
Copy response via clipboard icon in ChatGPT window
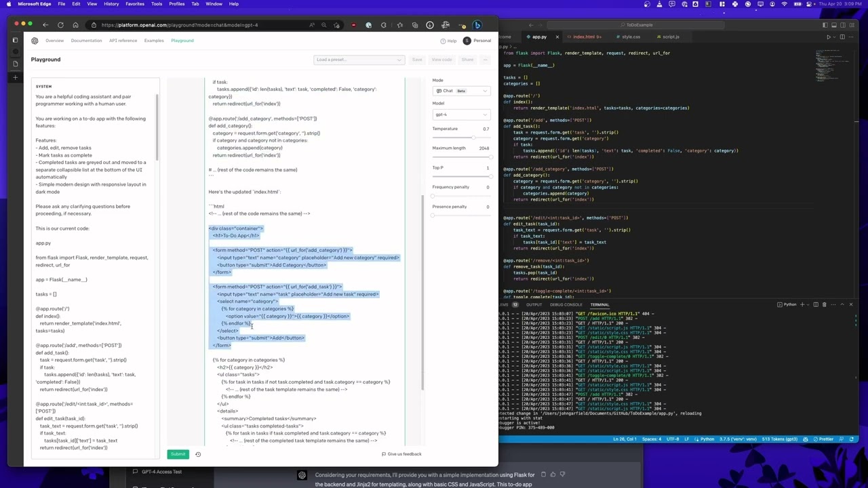point(542,474)
